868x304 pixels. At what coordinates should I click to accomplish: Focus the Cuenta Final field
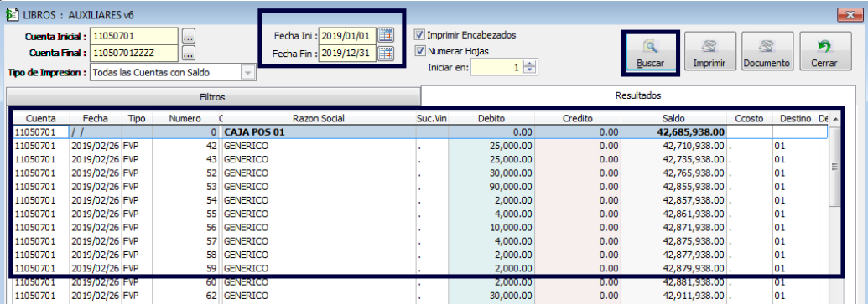tap(133, 54)
